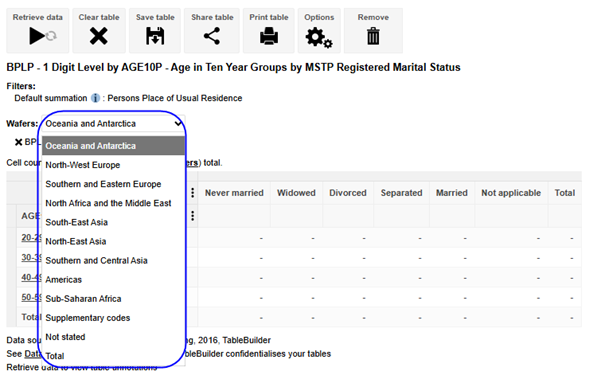Click the Widowed column header

pyautogui.click(x=296, y=193)
